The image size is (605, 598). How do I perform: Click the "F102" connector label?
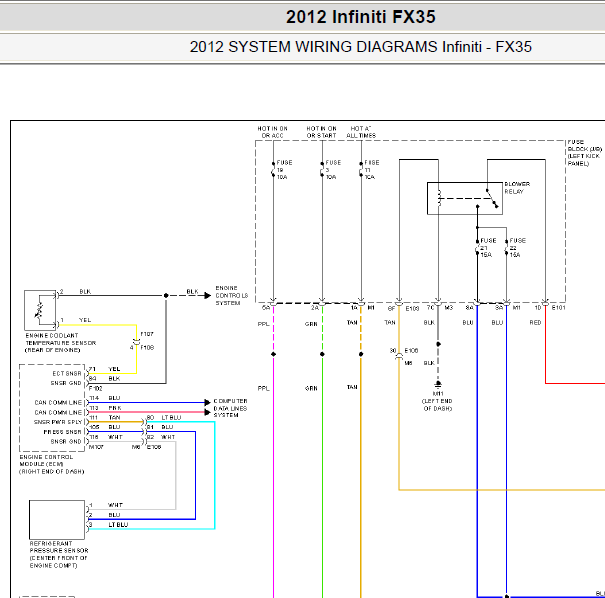tap(95, 389)
